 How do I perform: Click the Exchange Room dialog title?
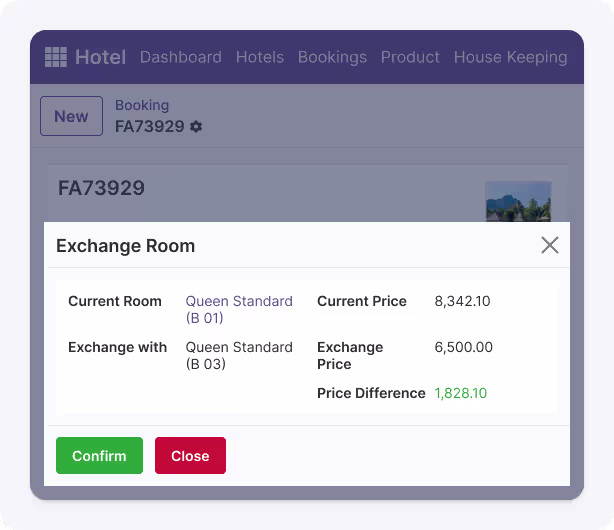coord(125,246)
